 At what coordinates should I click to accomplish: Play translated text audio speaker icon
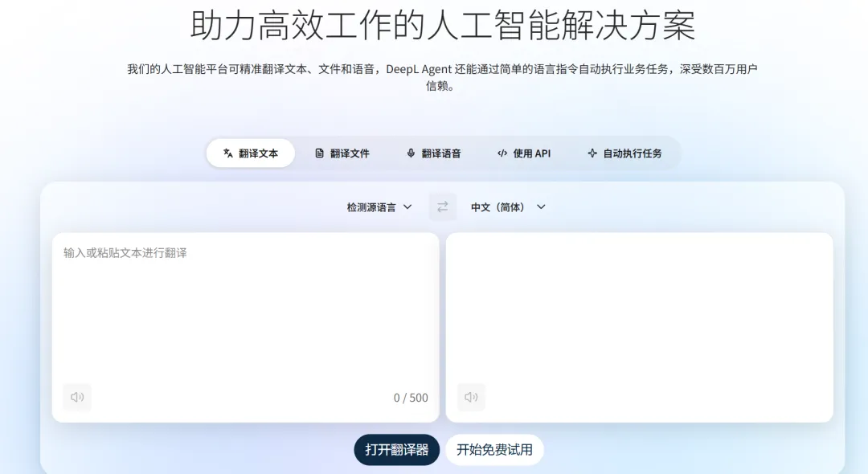coord(471,397)
